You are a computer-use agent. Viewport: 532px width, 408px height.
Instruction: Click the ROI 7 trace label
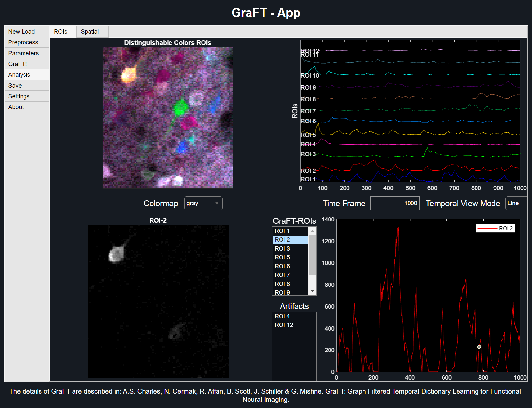[308, 111]
